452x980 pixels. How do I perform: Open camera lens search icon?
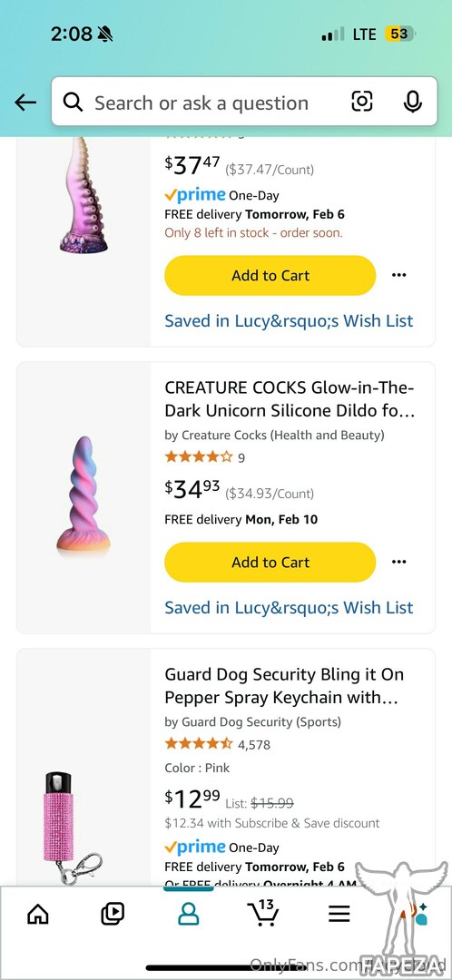(x=362, y=102)
